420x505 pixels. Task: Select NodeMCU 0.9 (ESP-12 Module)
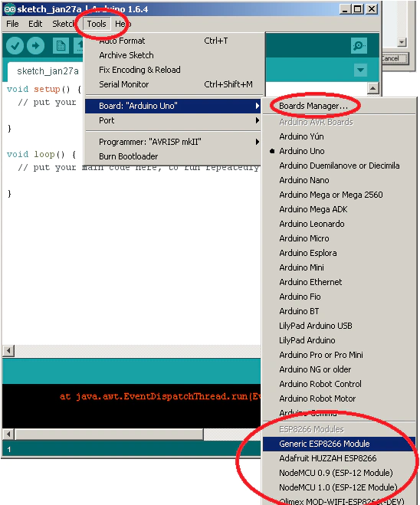tap(340, 473)
